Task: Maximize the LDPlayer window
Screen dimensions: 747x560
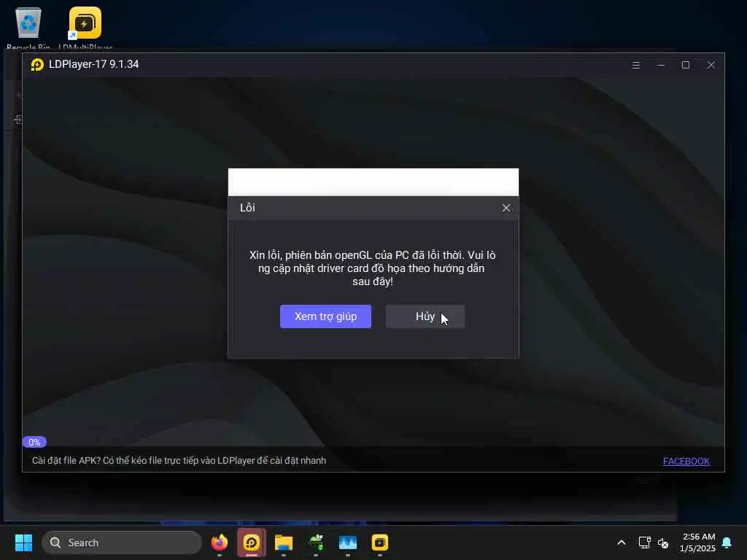Action: click(x=686, y=65)
